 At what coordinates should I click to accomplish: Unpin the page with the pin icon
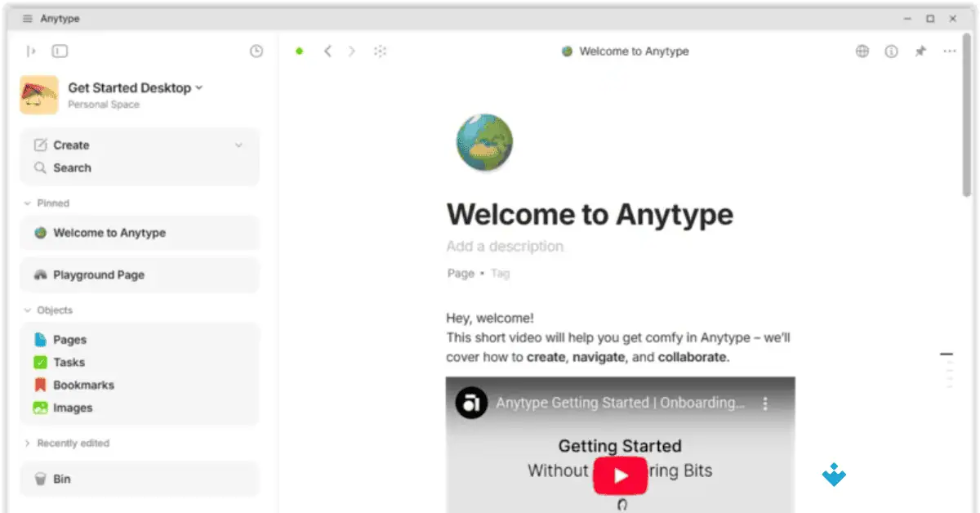coord(920,51)
